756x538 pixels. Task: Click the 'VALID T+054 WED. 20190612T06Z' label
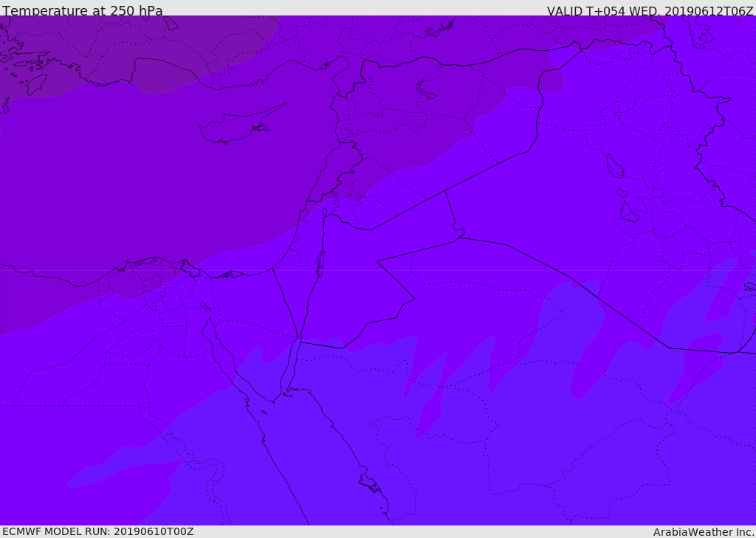[650, 10]
